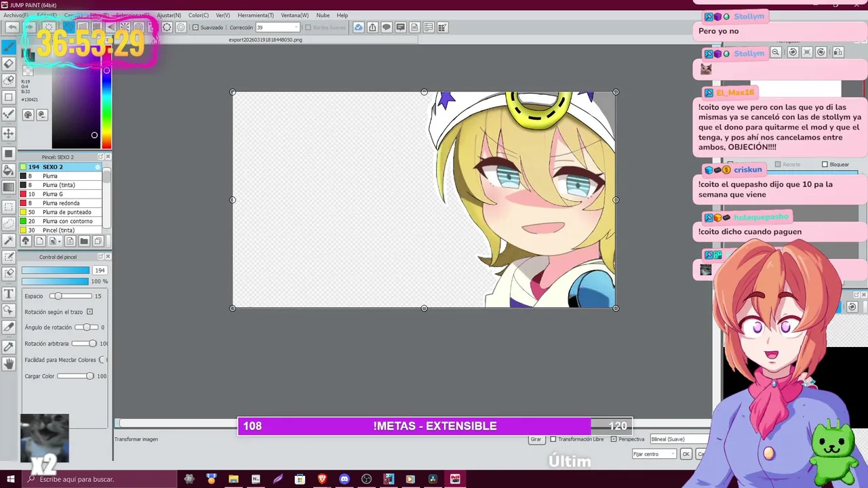Enable the circle snap guide icon
Screen dimensions: 868x488
point(167,27)
